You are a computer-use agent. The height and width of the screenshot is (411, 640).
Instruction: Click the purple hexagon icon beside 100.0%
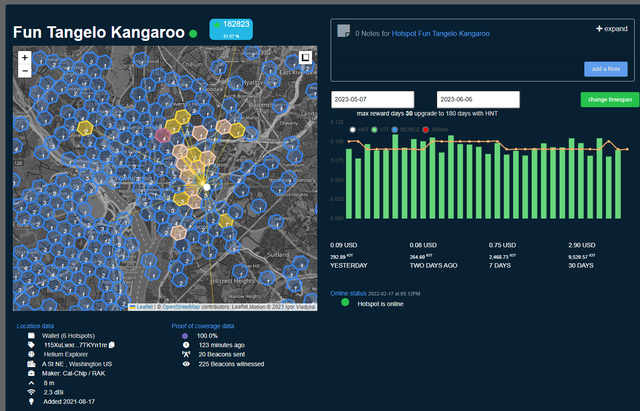185,335
